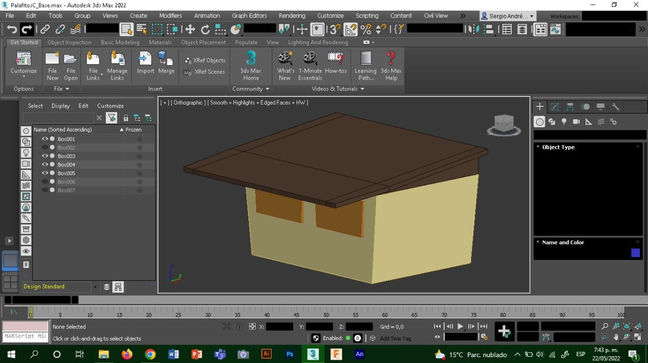The image size is (648, 363).
Task: Click the Merge ribbon button
Action: pyautogui.click(x=166, y=62)
